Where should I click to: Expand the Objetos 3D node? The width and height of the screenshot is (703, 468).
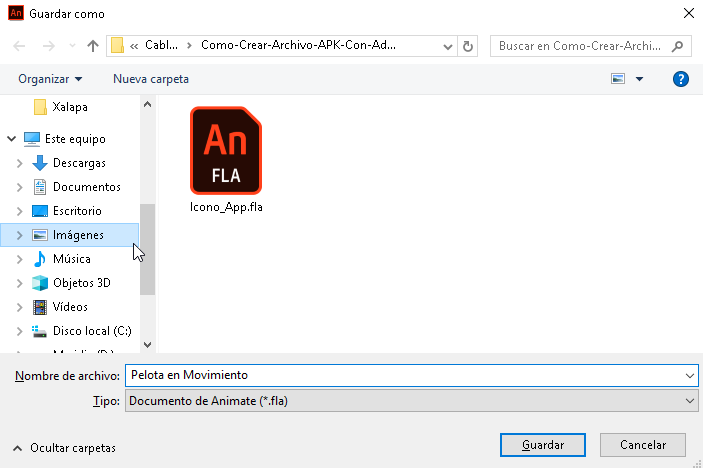pos(19,283)
